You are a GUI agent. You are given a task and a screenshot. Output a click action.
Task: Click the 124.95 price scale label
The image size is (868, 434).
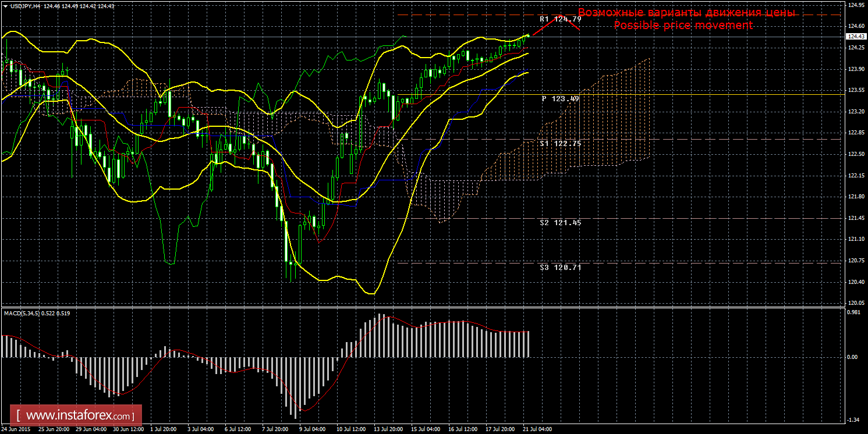pyautogui.click(x=856, y=5)
